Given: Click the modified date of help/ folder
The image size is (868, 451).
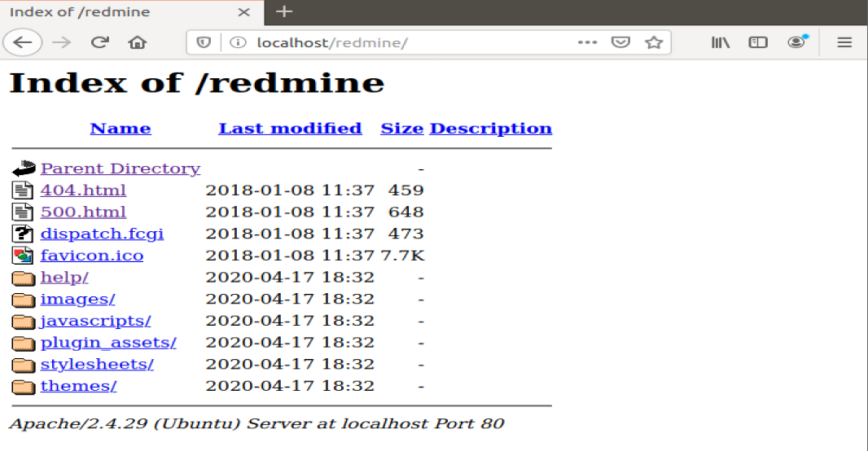Looking at the screenshot, I should coord(290,278).
